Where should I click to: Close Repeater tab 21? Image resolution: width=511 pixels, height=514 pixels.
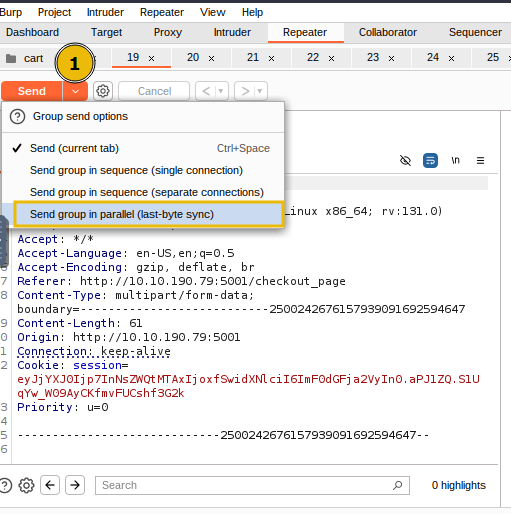pos(271,58)
